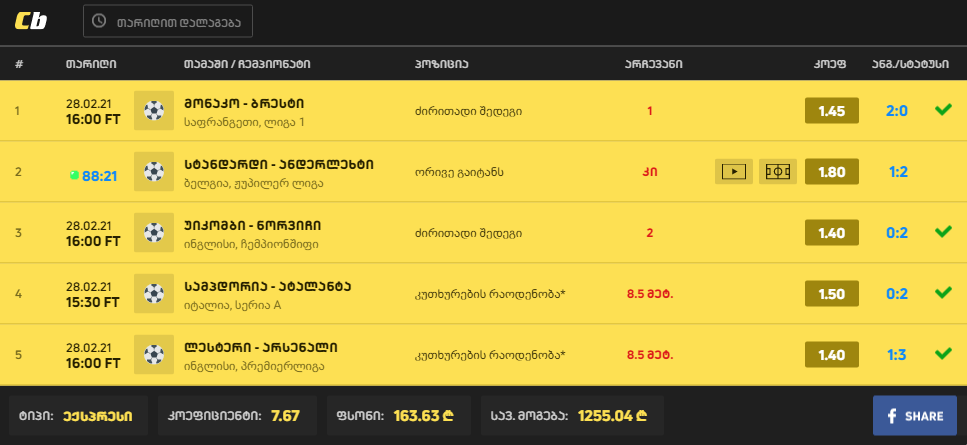Image resolution: width=967 pixels, height=445 pixels.
Task: Open match უიკომბი - ნორვიჩი
Action: pyautogui.click(x=252, y=226)
